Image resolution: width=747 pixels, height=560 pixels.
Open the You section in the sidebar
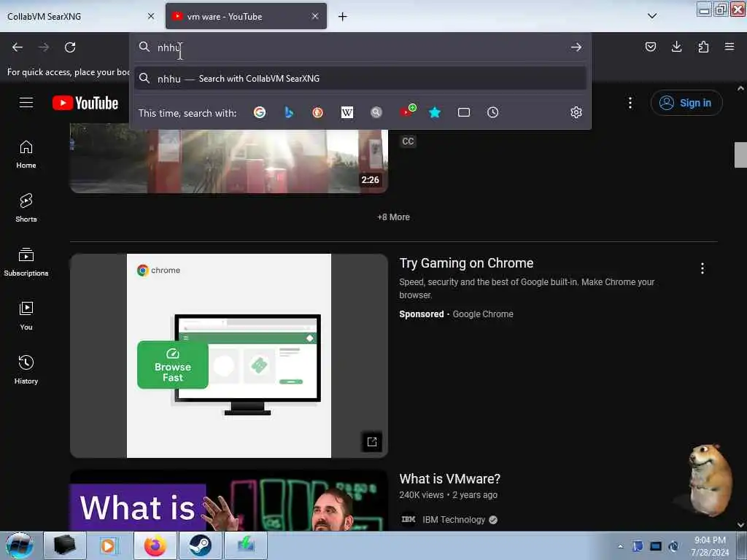tap(26, 316)
